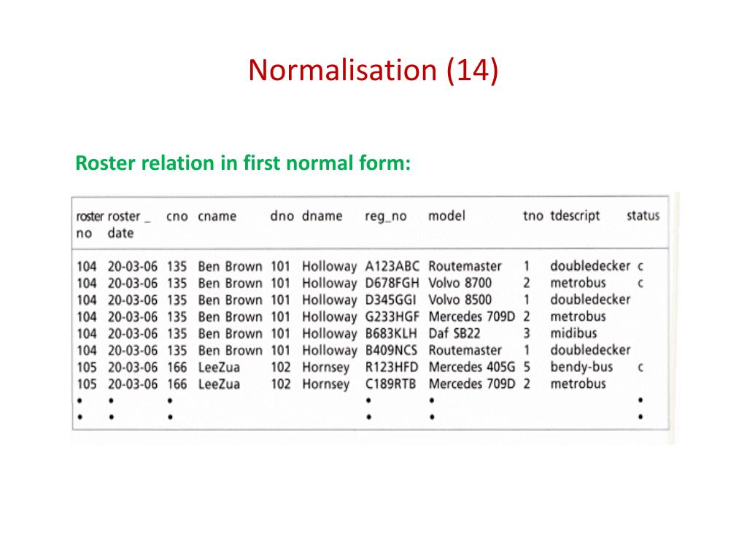Select the midibus description cell

pyautogui.click(x=573, y=333)
